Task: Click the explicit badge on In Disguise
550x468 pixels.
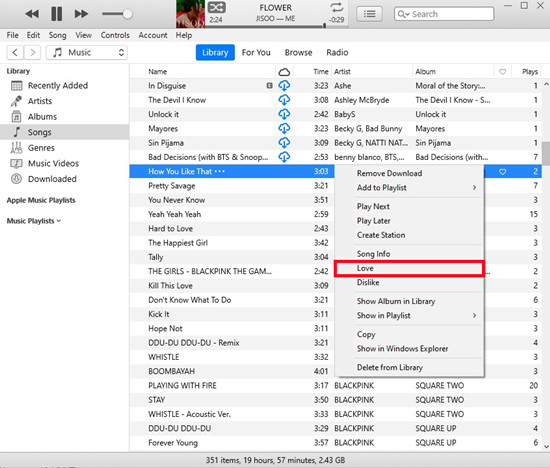Action: (269, 86)
